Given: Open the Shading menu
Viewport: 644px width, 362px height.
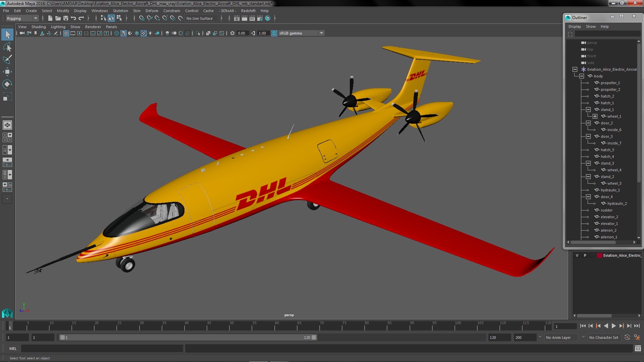Looking at the screenshot, I should [x=38, y=26].
